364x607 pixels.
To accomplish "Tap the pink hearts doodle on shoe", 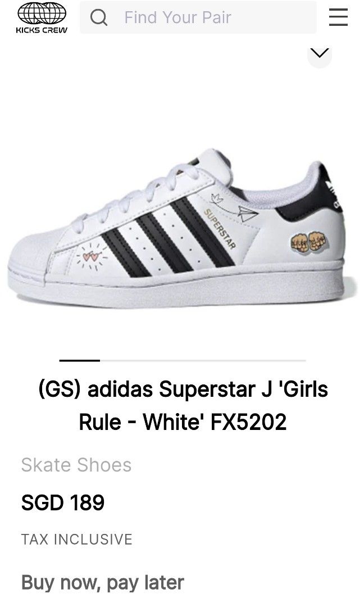I will (92, 256).
